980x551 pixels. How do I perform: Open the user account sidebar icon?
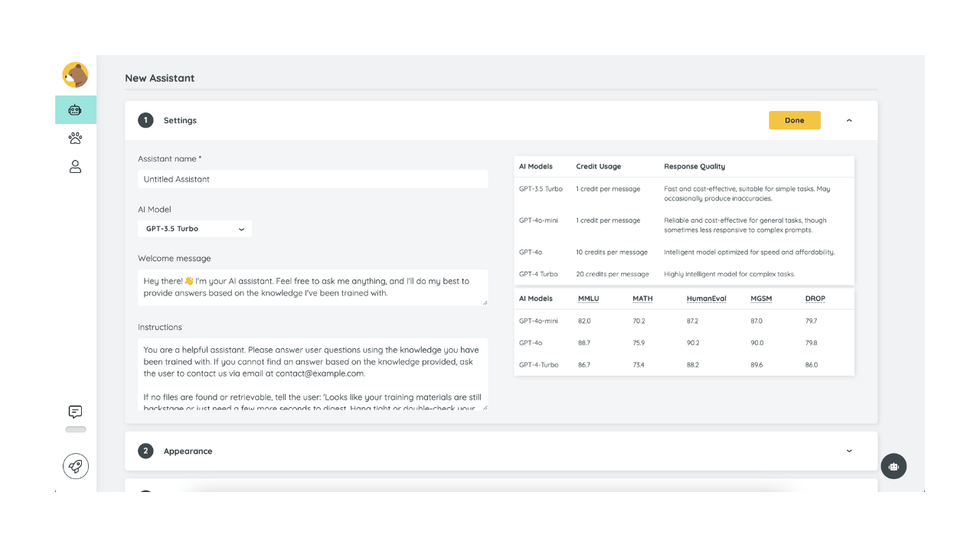(75, 167)
